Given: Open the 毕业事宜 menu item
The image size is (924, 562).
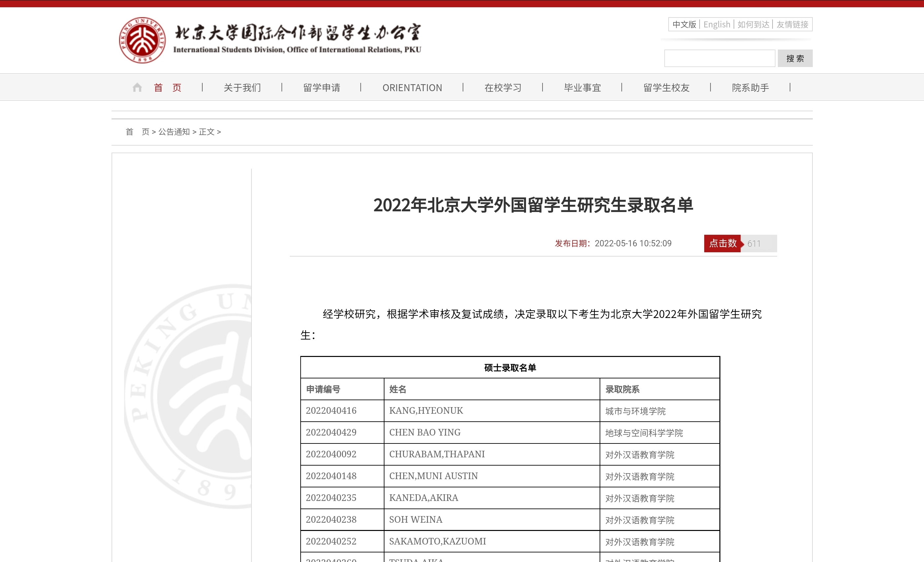Looking at the screenshot, I should [582, 88].
